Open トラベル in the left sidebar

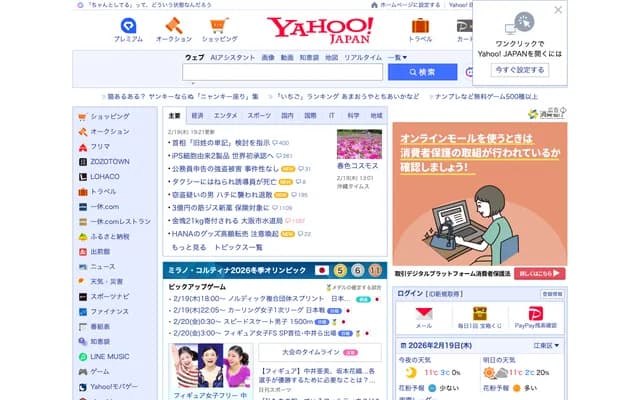103,192
